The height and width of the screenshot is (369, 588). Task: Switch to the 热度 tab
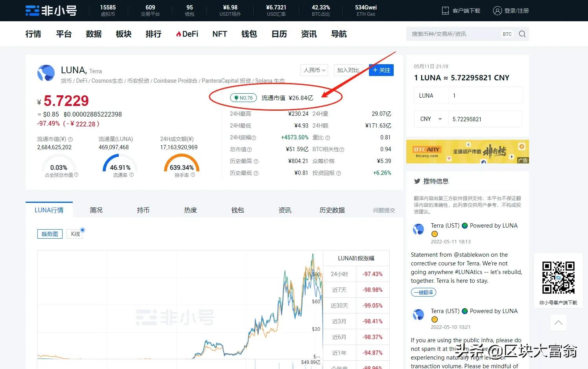(x=190, y=210)
